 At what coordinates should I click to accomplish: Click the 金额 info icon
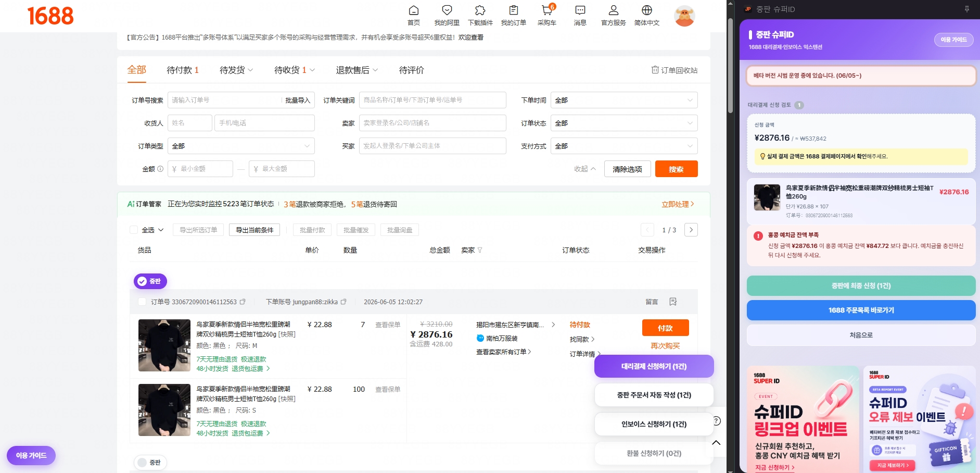[x=160, y=169]
